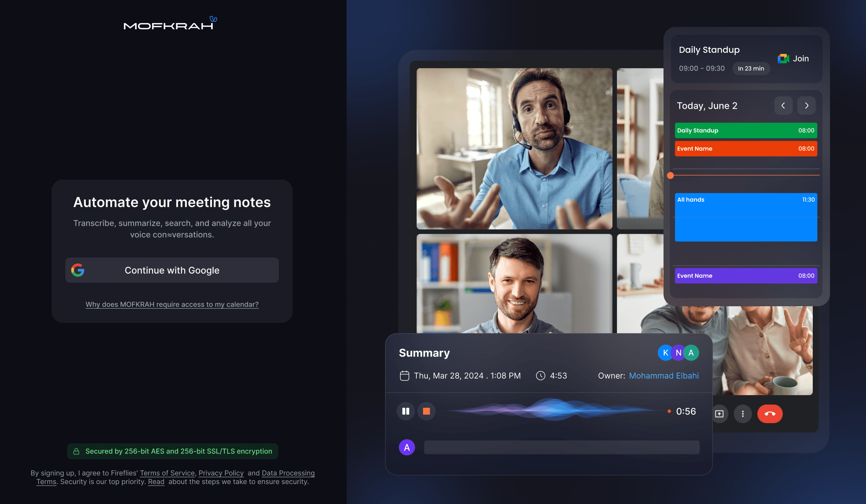Click the Google G logo icon

pyautogui.click(x=78, y=270)
